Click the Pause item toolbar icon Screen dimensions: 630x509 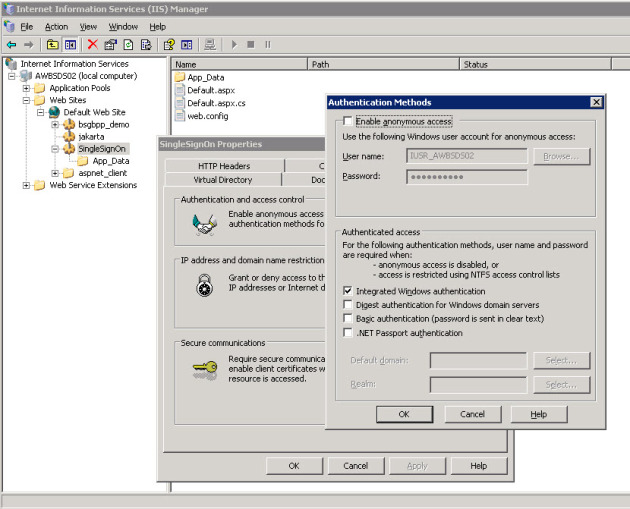click(268, 45)
